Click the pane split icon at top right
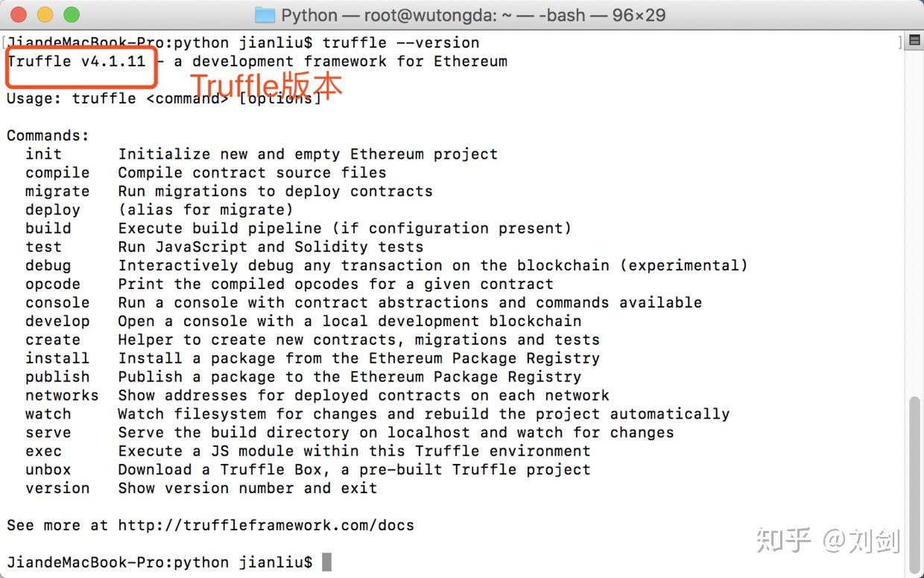The height and width of the screenshot is (578, 924). tap(915, 41)
